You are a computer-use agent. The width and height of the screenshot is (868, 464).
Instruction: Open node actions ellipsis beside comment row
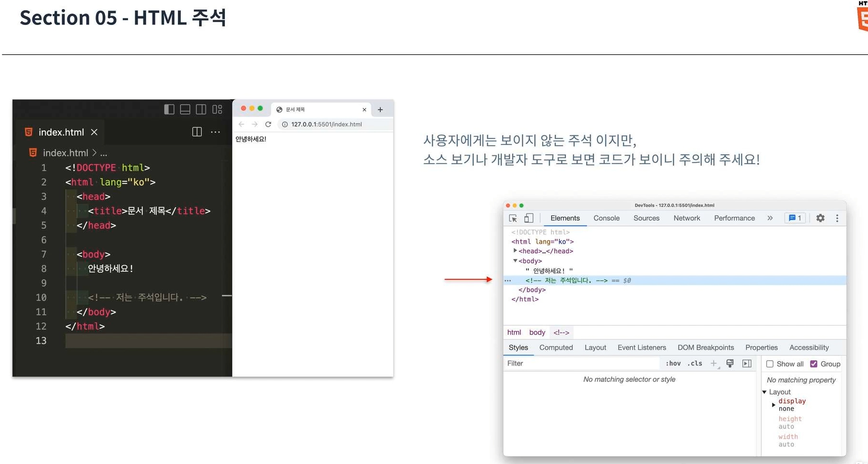(508, 280)
